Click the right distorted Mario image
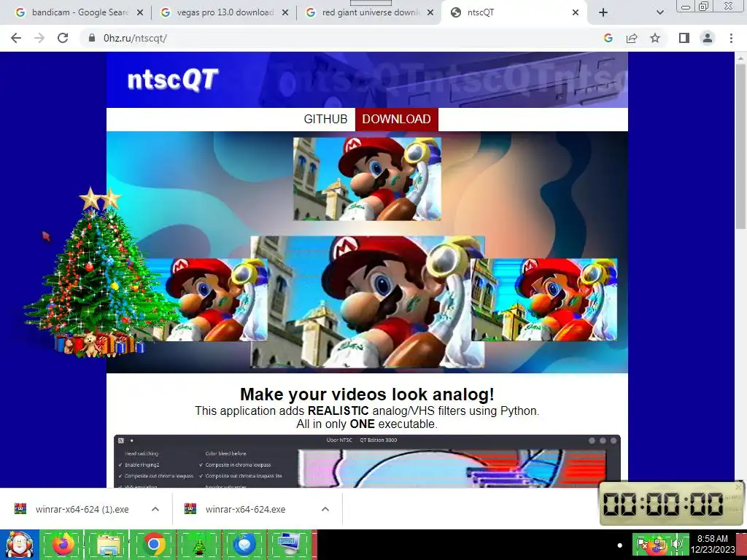Viewport: 747px width, 560px height. pyautogui.click(x=544, y=300)
